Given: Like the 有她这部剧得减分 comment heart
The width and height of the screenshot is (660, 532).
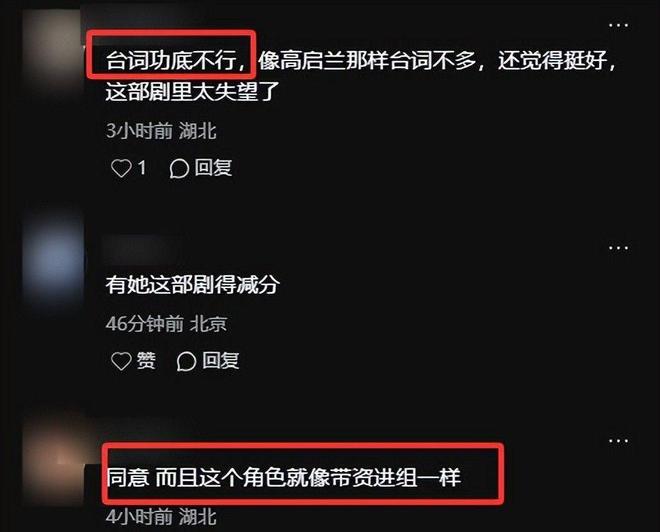Looking at the screenshot, I should (x=121, y=361).
